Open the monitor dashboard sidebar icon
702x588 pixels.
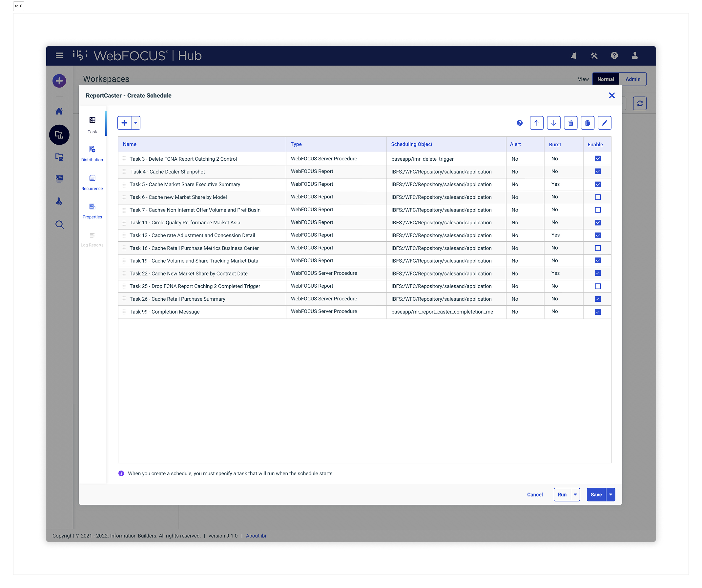[x=59, y=178]
